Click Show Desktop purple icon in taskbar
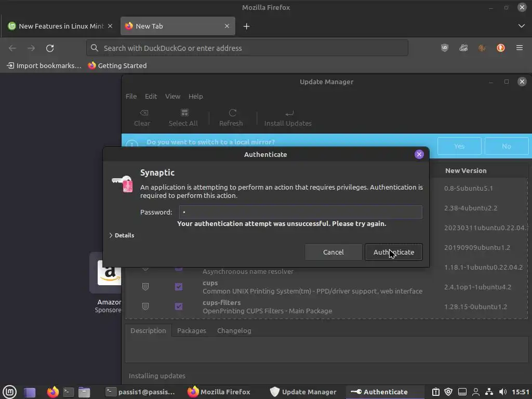This screenshot has height=399, width=532. tap(30, 392)
